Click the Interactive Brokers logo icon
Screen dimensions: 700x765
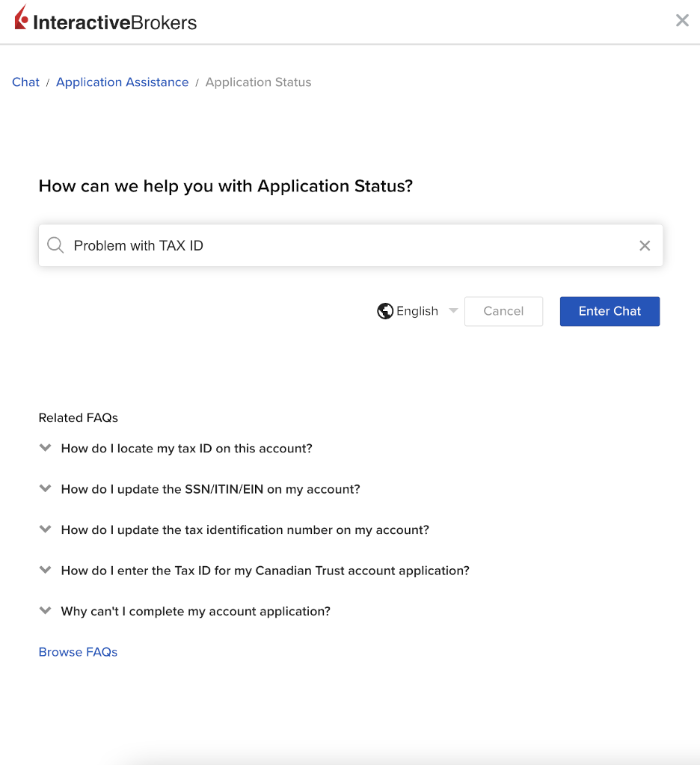click(22, 17)
